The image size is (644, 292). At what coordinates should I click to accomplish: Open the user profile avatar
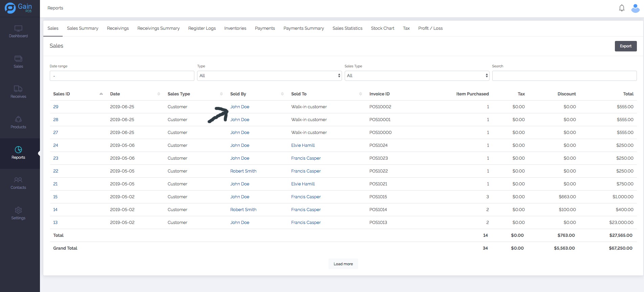tap(635, 8)
